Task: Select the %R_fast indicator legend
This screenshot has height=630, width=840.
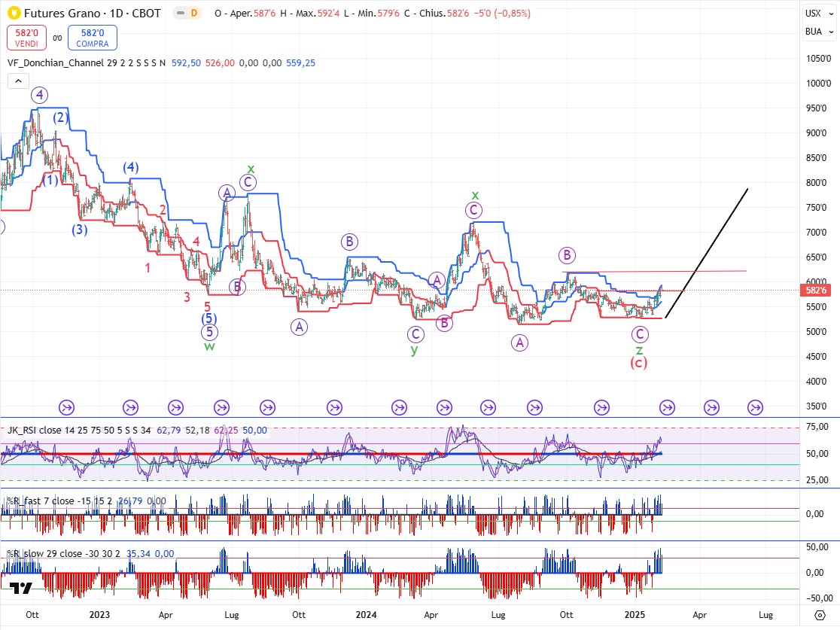Action: click(59, 501)
